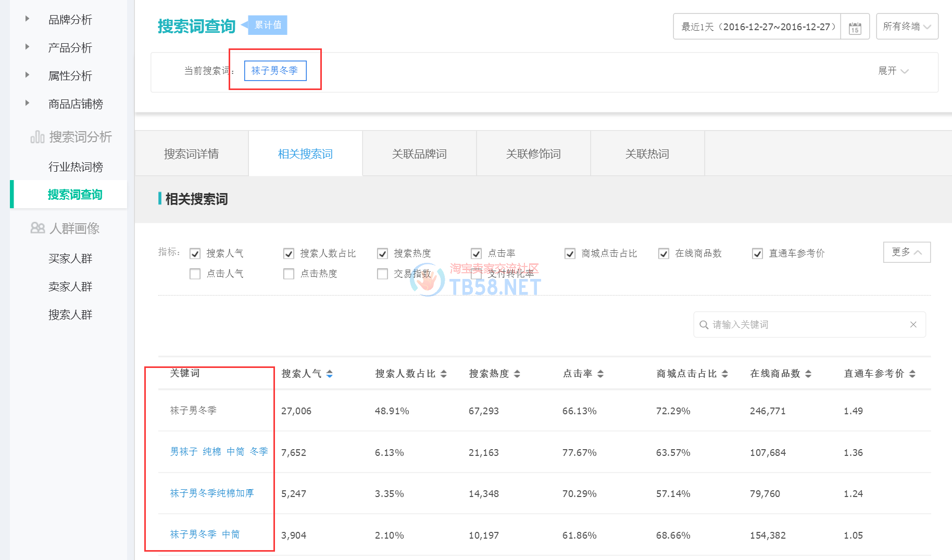
Task: Click the 袜子男冬季纯棉加厚 keyword link
Action: tap(211, 493)
